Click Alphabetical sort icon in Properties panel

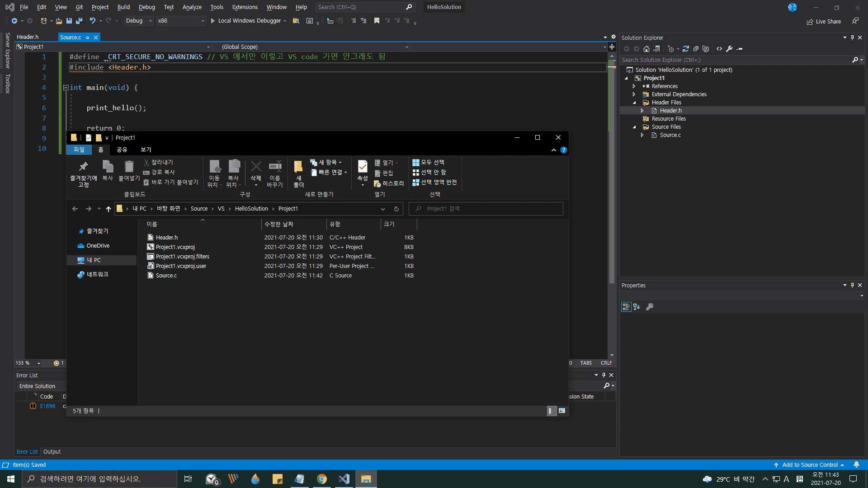[637, 307]
